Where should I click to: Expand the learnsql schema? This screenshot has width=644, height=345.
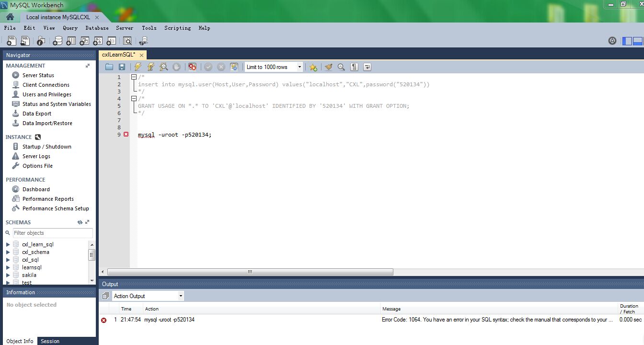8,267
